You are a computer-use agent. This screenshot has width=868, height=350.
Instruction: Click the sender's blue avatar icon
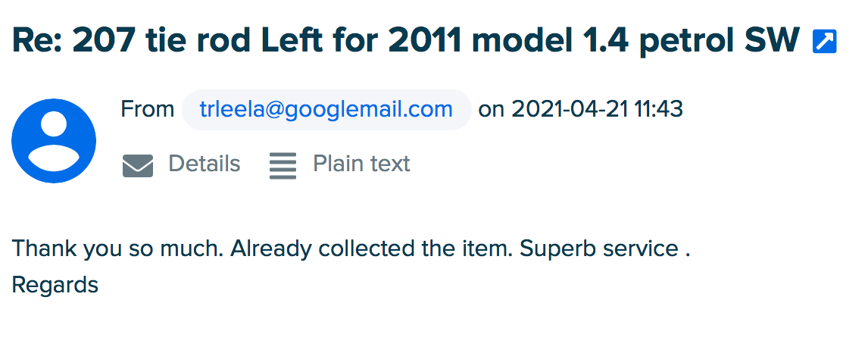(54, 141)
